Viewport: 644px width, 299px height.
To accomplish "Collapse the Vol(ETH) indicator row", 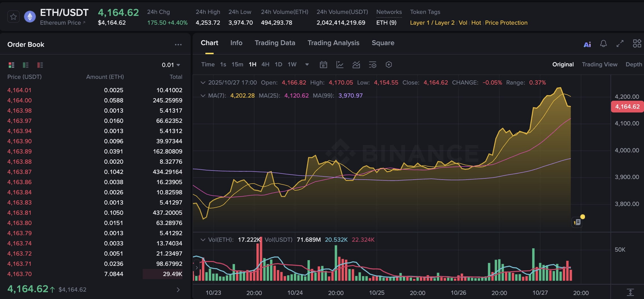I will coord(203,240).
